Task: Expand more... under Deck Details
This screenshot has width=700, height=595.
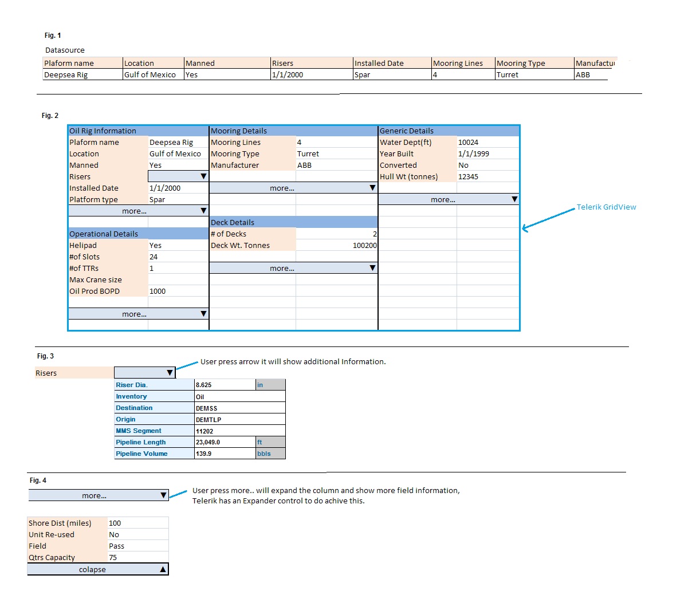Action: pos(293,268)
